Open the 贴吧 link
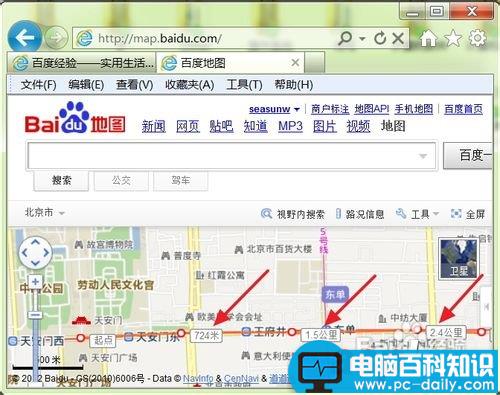 tap(221, 126)
